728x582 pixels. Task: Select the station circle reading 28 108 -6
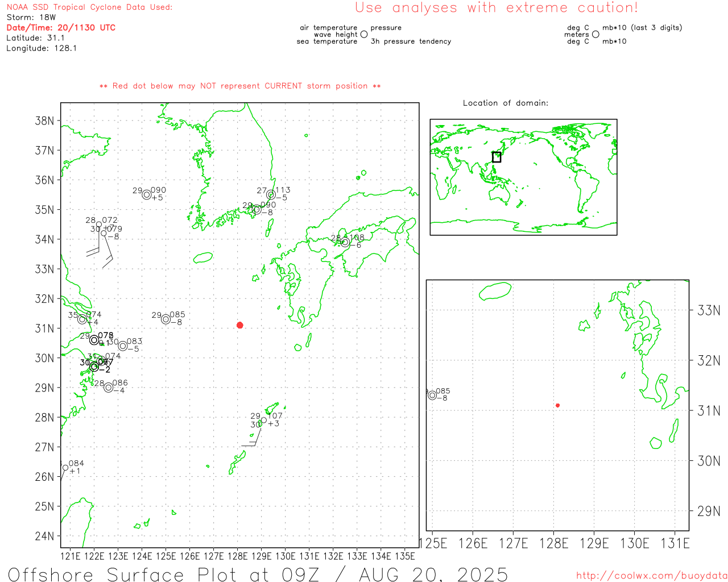[345, 242]
